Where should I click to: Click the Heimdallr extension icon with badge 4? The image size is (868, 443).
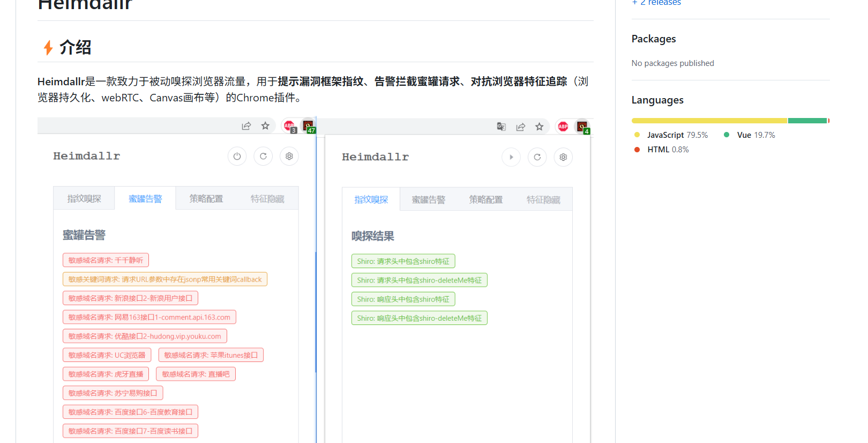(583, 127)
